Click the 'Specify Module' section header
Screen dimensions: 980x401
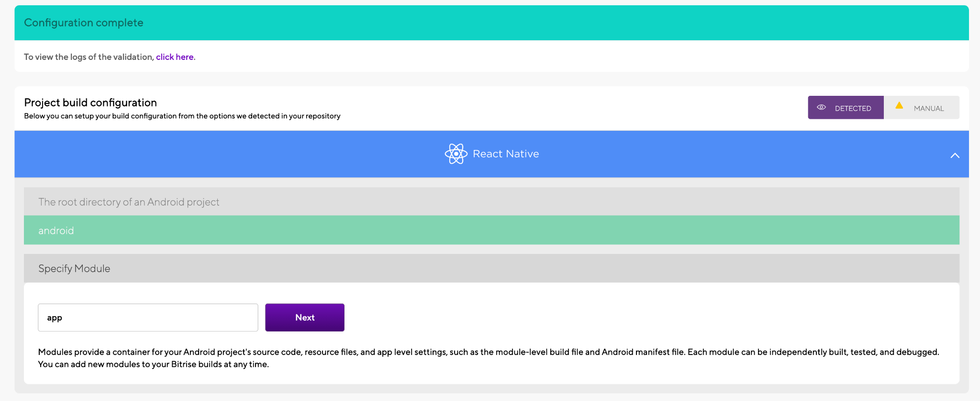(491, 268)
